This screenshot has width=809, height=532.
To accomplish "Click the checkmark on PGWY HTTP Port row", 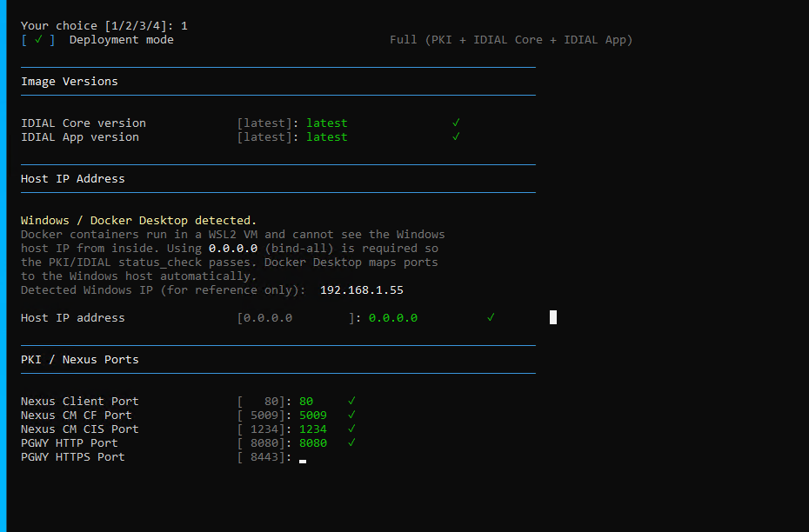I will tap(351, 442).
